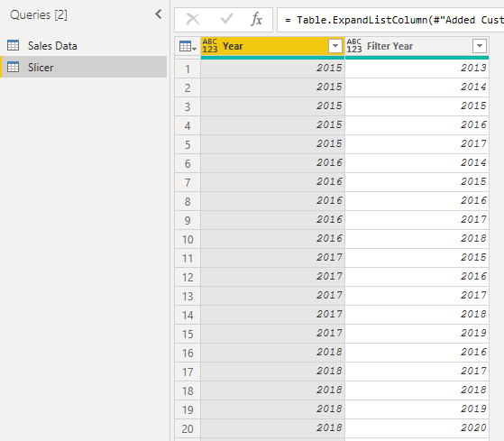The image size is (504, 441).
Task: Click the Slicer table icon
Action: (x=14, y=67)
